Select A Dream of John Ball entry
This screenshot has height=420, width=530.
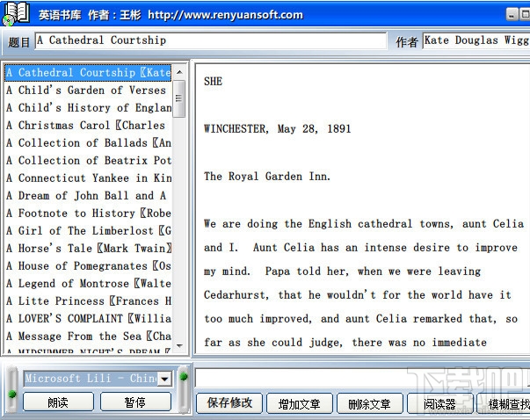point(88,196)
